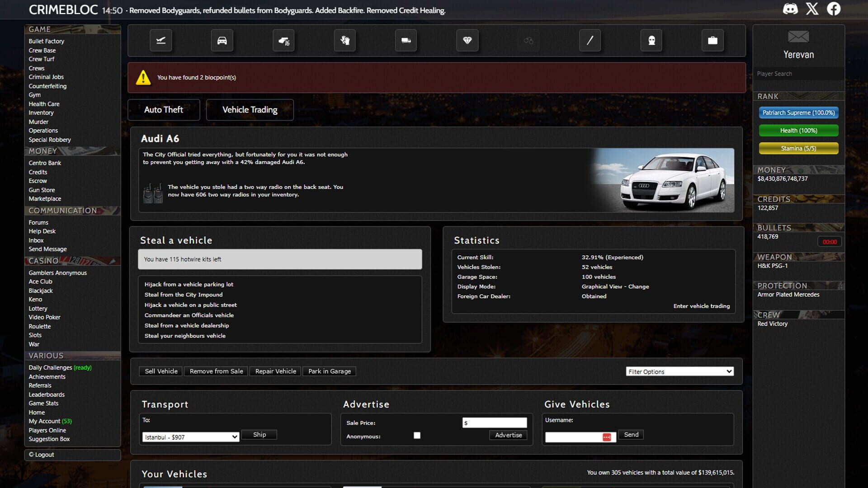The width and height of the screenshot is (868, 488).
Task: Expand the Istanbul transport destination dropdown
Action: [x=190, y=437]
